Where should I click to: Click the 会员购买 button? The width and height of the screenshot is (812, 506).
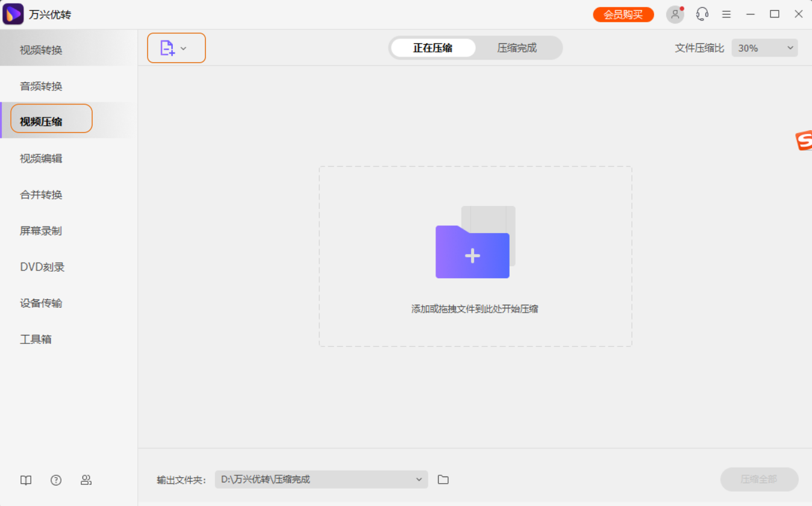[x=623, y=14]
